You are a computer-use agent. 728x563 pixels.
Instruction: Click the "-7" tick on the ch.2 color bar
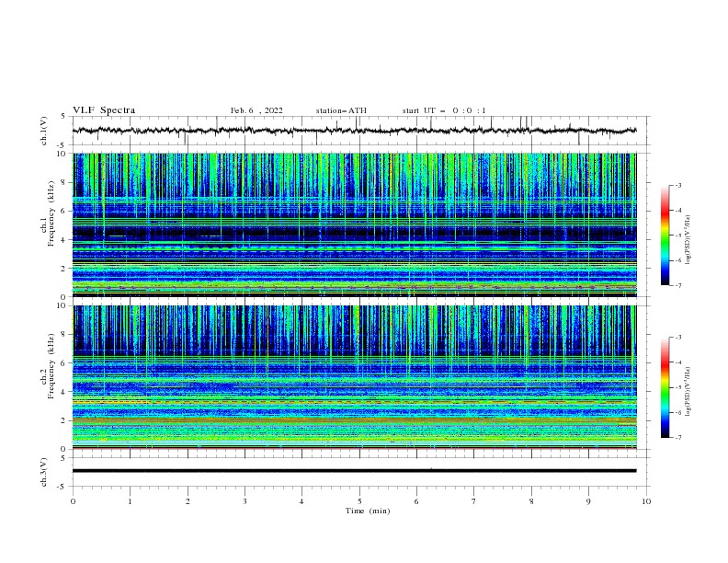(677, 438)
